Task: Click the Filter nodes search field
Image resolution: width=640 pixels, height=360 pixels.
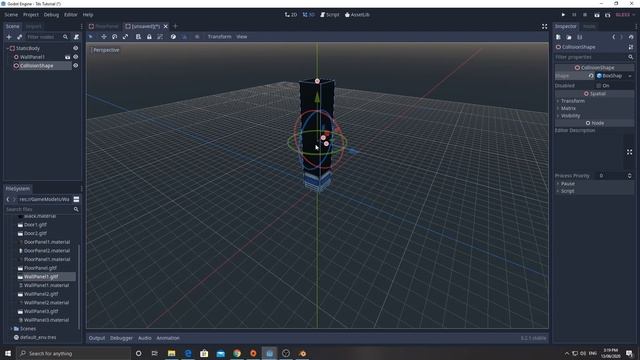Action: tap(47, 37)
